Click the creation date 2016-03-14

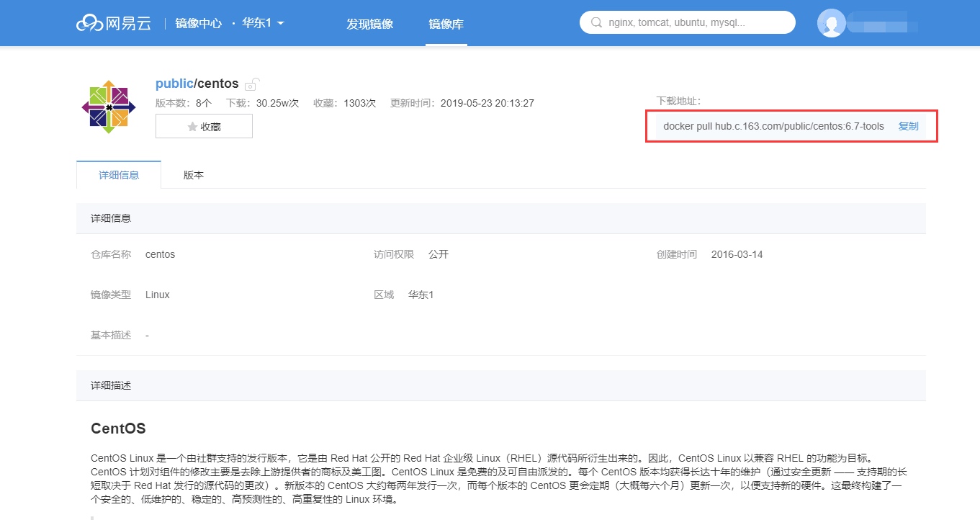737,254
